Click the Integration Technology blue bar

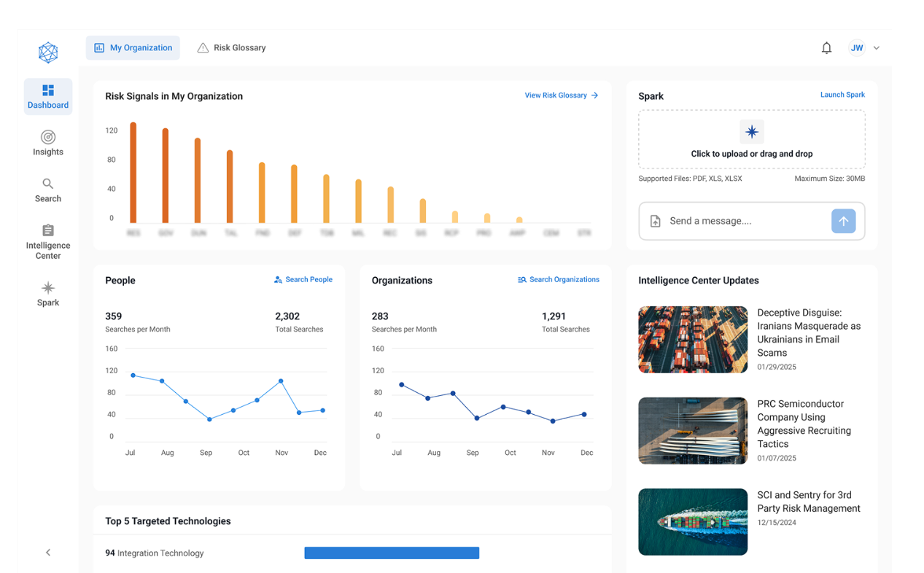point(392,553)
